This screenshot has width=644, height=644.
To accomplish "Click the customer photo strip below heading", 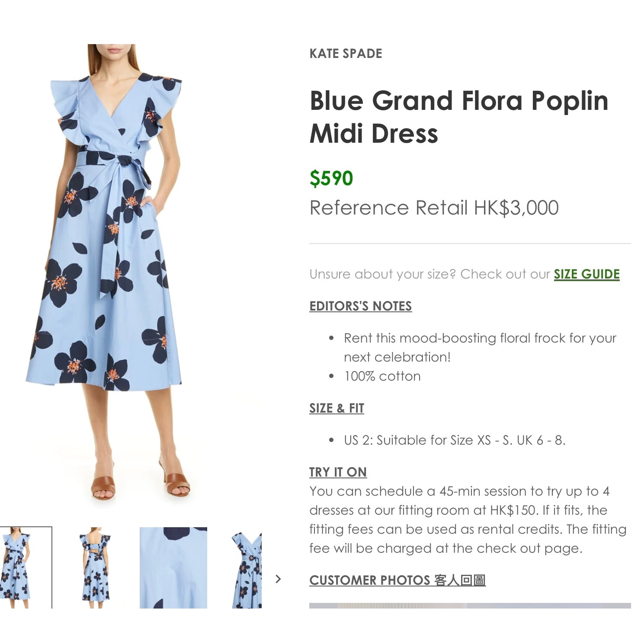I will pos(470,606).
